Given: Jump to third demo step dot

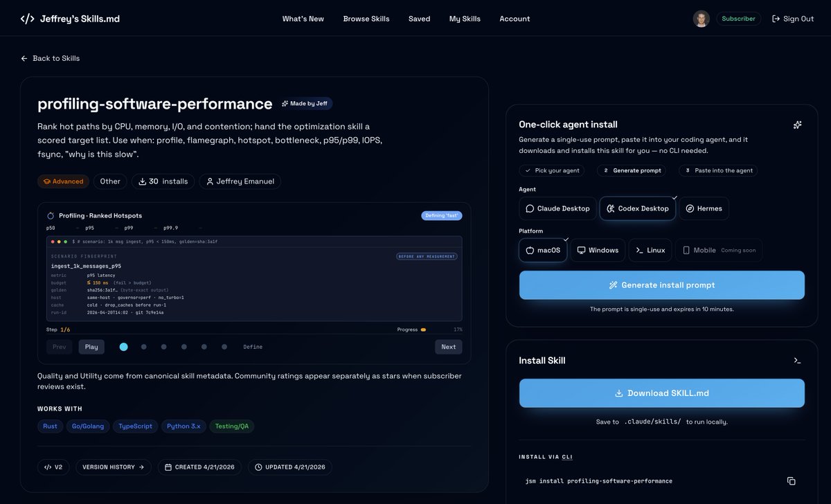Looking at the screenshot, I should (x=163, y=347).
